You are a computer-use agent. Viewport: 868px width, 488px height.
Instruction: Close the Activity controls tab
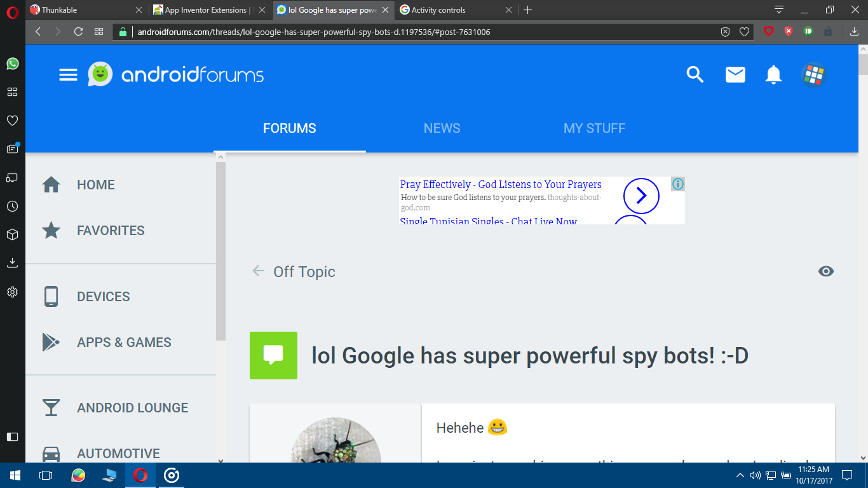508,10
